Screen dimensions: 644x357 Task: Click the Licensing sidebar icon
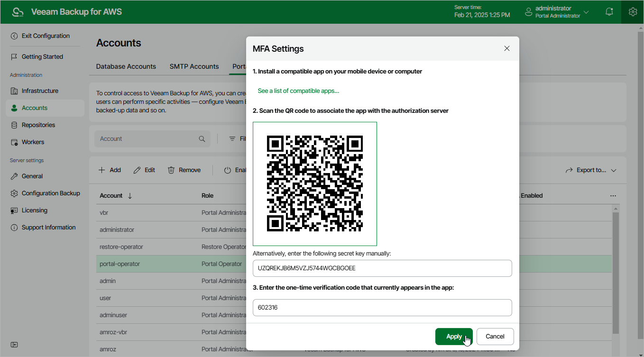click(x=14, y=211)
